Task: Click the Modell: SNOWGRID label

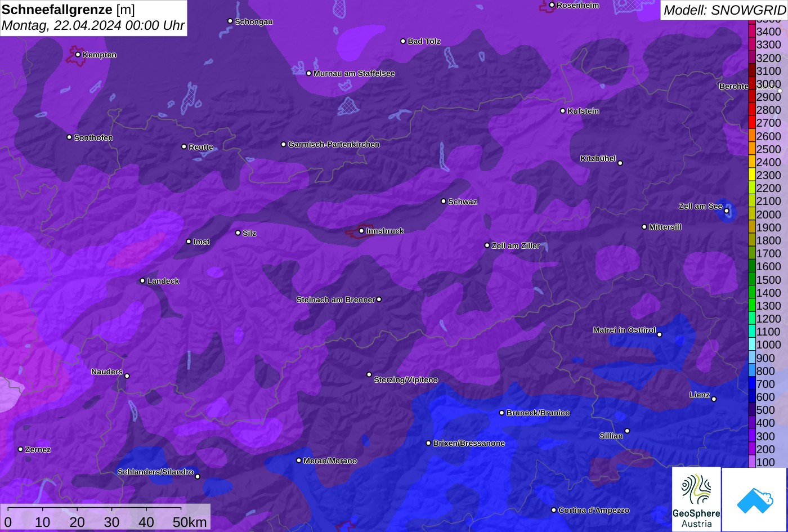Action: pyautogui.click(x=724, y=10)
